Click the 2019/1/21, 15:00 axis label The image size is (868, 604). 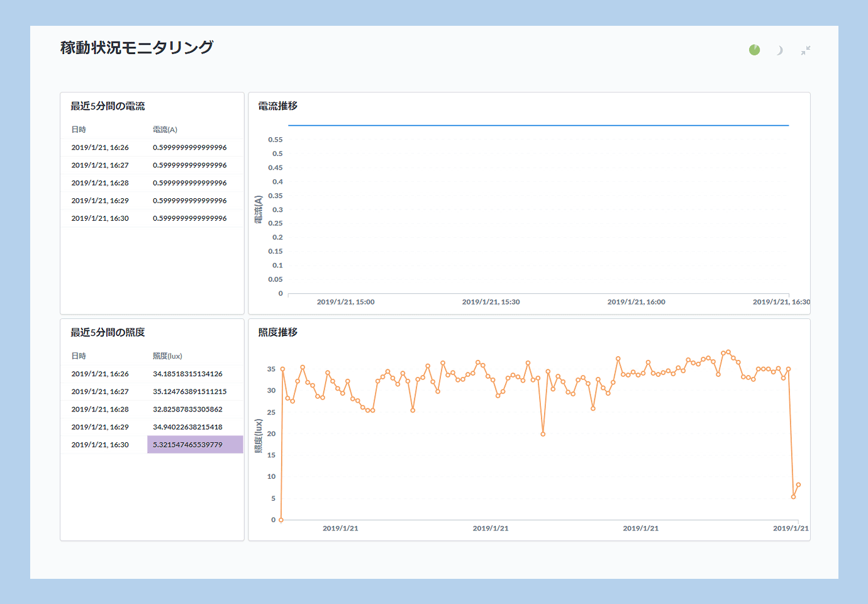coord(345,302)
